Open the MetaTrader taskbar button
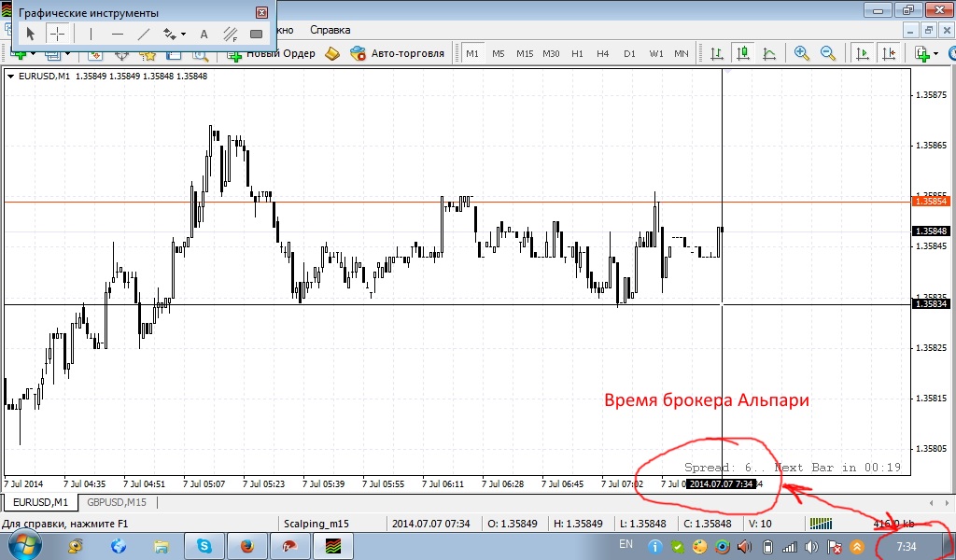956x560 pixels. click(x=332, y=546)
